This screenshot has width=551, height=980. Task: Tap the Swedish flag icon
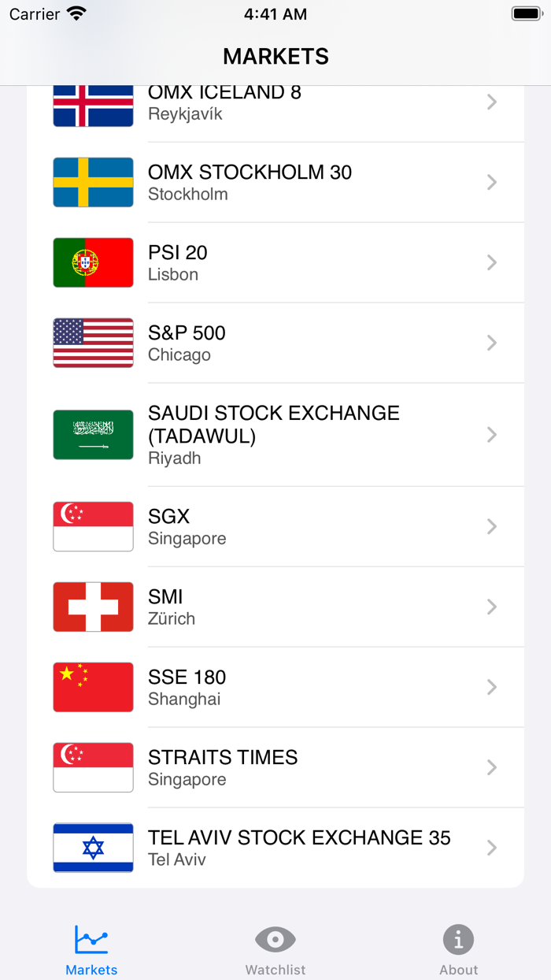pyautogui.click(x=92, y=182)
